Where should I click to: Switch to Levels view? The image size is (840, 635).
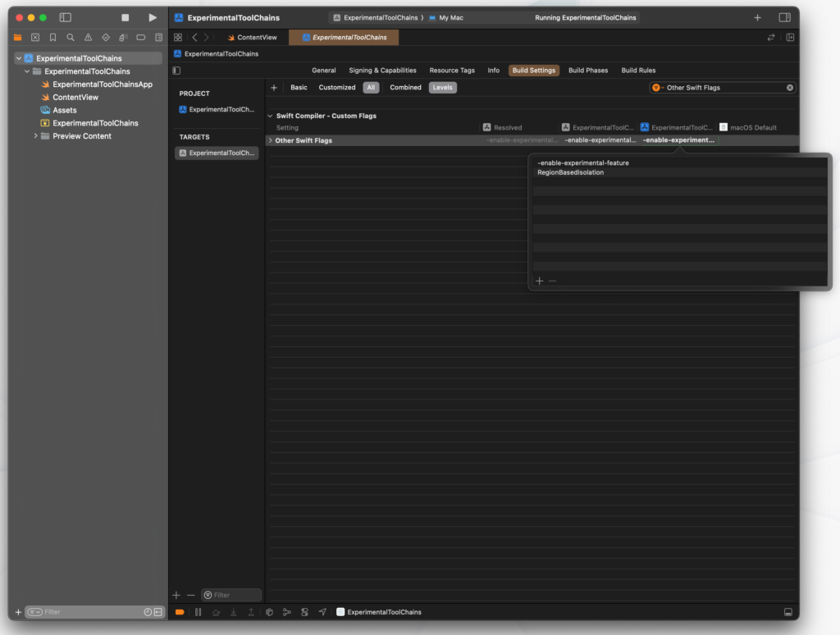(442, 87)
